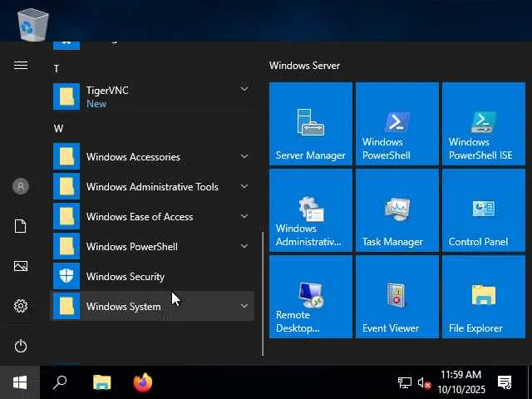Viewport: 532px width, 399px height.
Task: Click the Windows Administrative Tools list label
Action: click(152, 186)
